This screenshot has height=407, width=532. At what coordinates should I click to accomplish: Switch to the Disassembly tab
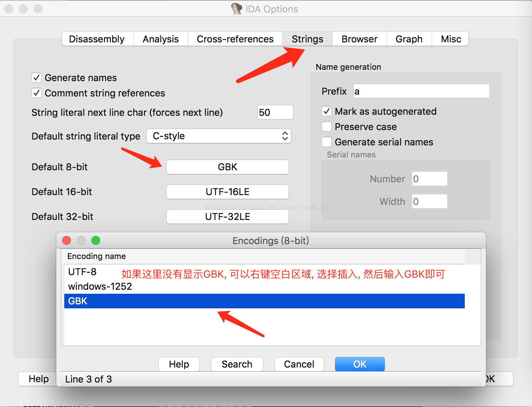click(x=97, y=39)
